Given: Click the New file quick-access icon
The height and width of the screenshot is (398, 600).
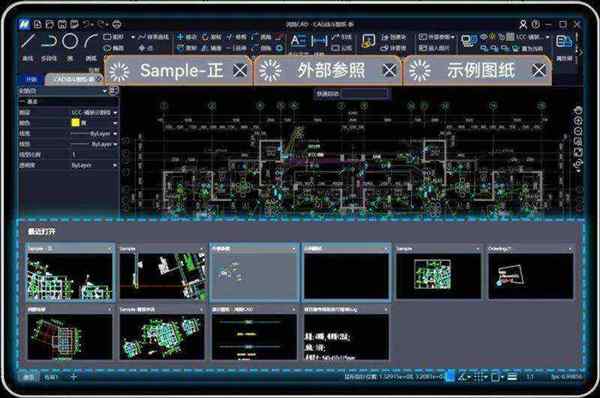Looking at the screenshot, I should pos(38,24).
